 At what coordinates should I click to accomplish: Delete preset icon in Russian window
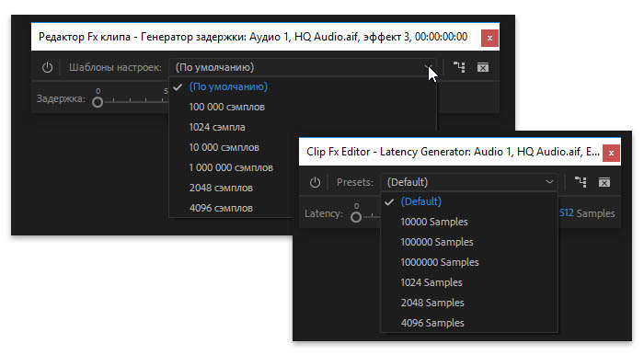(483, 67)
